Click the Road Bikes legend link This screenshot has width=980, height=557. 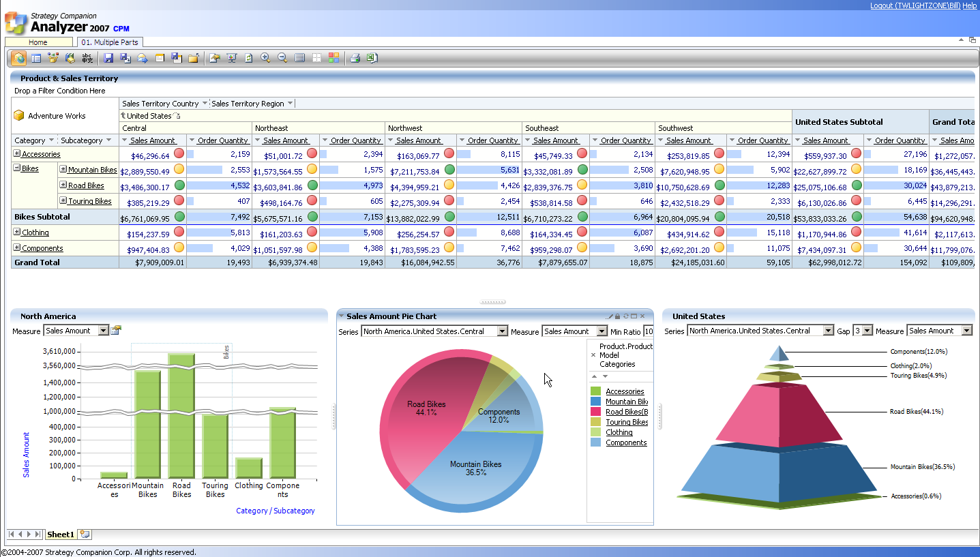pos(626,412)
